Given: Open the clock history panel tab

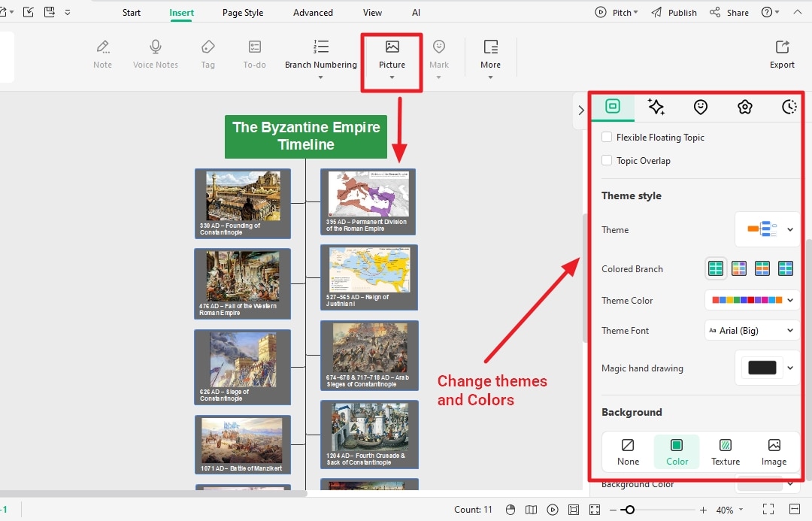Looking at the screenshot, I should click(x=789, y=107).
